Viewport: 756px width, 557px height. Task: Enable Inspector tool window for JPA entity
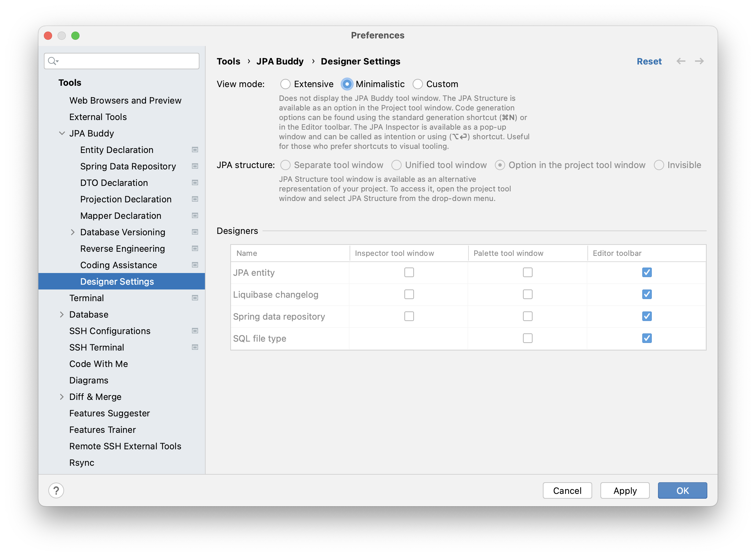tap(409, 272)
